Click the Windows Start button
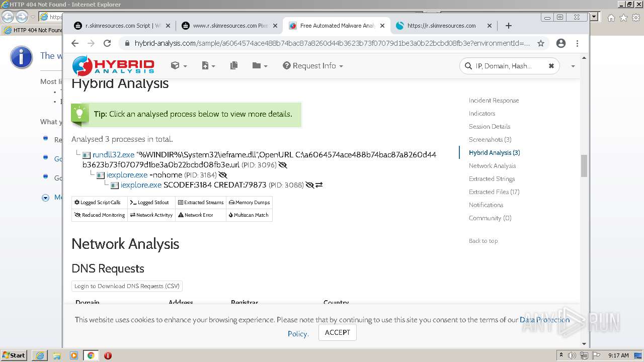Viewport: 644px width, 362px height. tap(14, 355)
